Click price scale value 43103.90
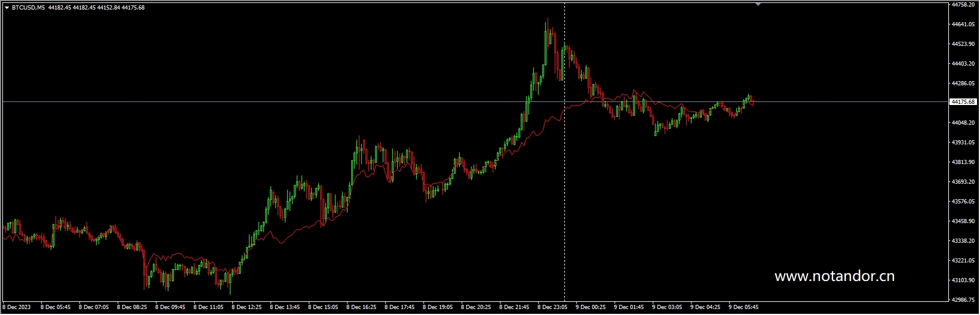The width and height of the screenshot is (980, 315). 963,280
